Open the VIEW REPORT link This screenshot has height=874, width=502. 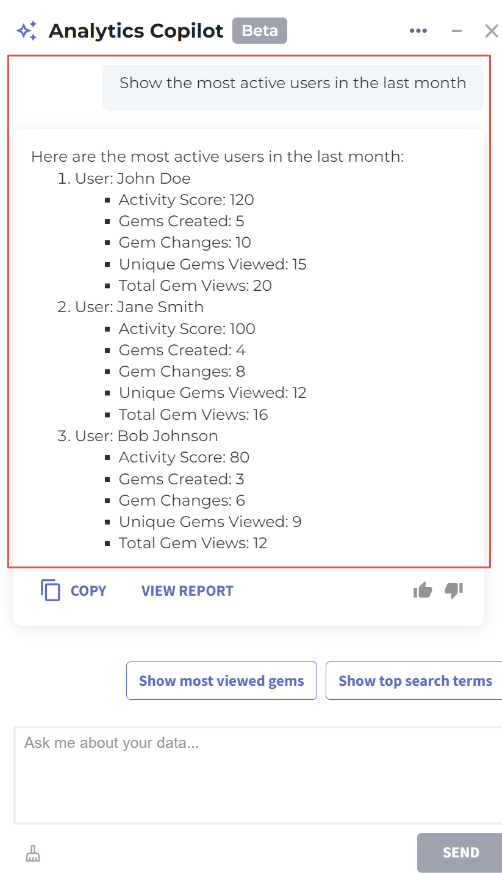pos(187,591)
